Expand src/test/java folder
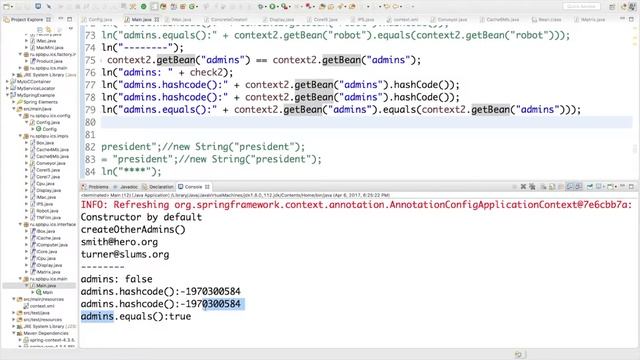Screen dimensions: 640x360 tap(13, 313)
